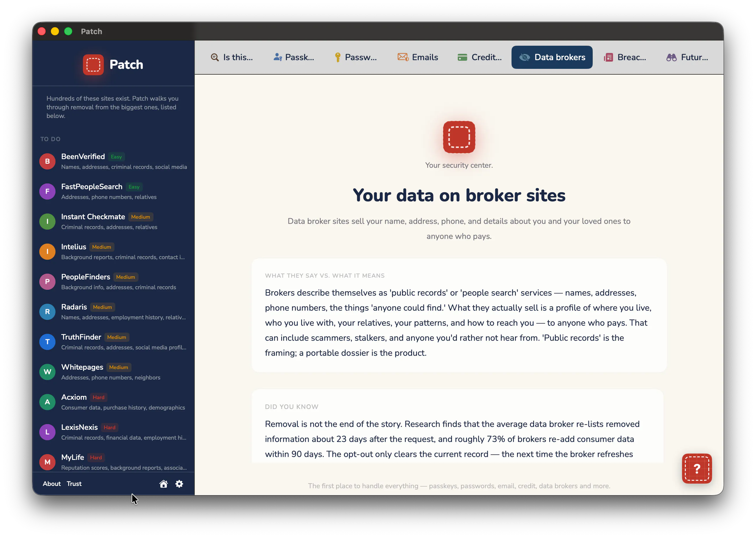Click the large Patch logo above security center
The image size is (756, 538).
459,137
